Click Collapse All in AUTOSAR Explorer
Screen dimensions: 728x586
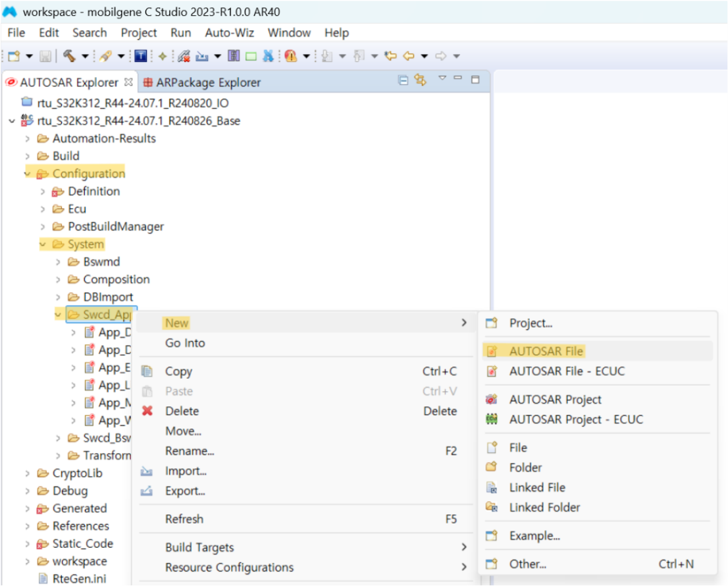pyautogui.click(x=403, y=80)
